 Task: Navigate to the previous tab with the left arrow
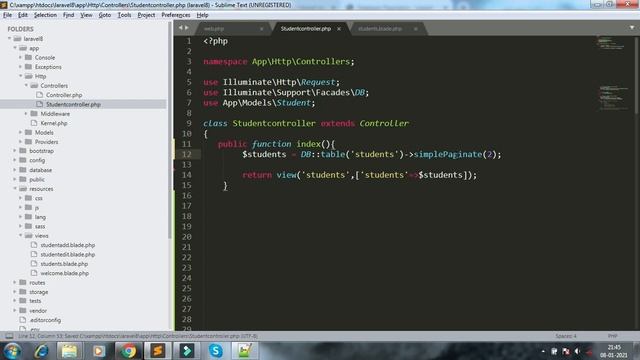pos(180,28)
